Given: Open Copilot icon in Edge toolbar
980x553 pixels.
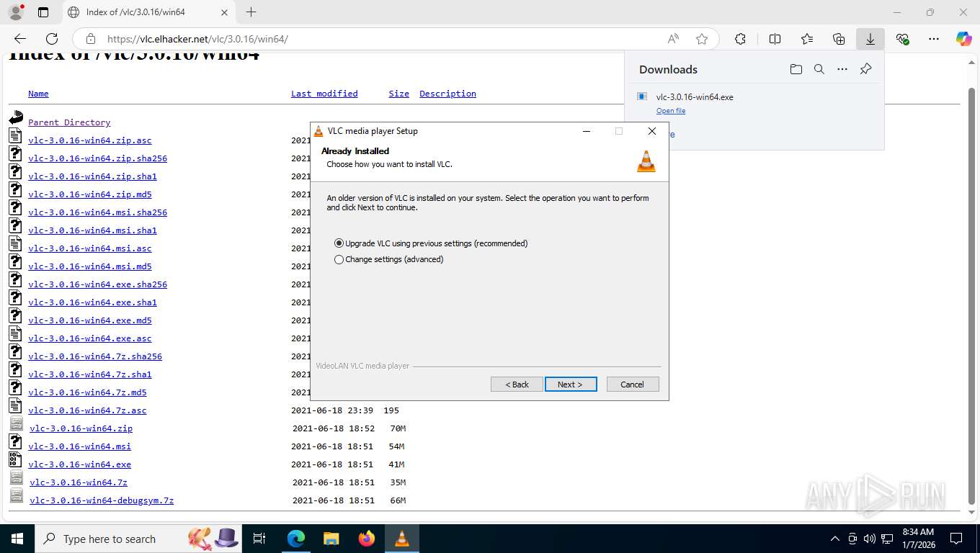Looking at the screenshot, I should point(964,39).
